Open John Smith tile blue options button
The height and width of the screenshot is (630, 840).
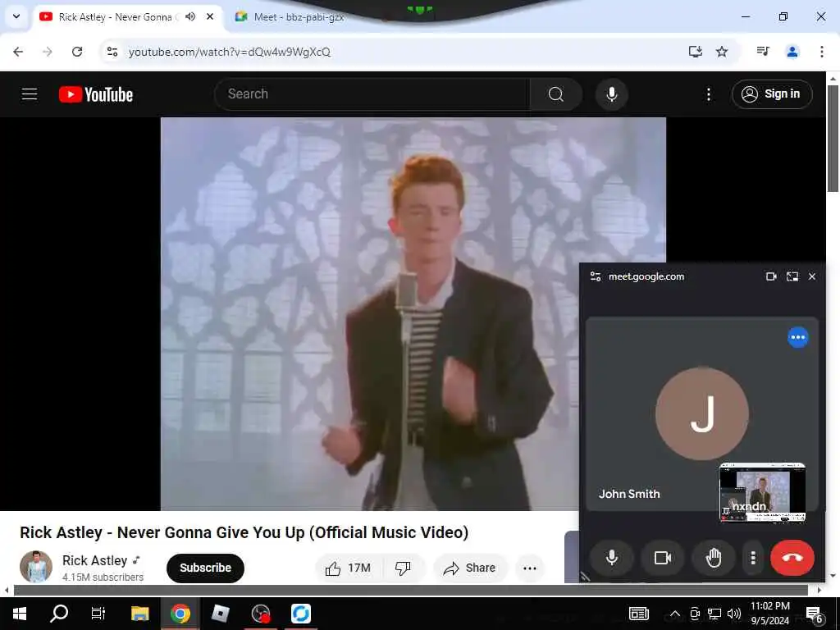[797, 337]
